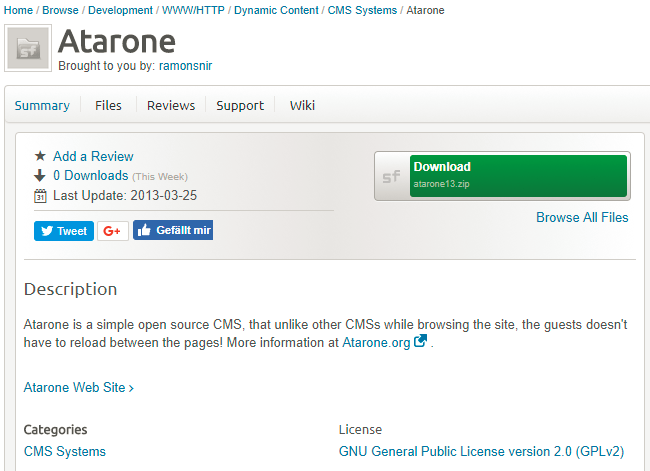The height and width of the screenshot is (471, 650).
Task: Click the sf logo on the download button
Action: [391, 177]
